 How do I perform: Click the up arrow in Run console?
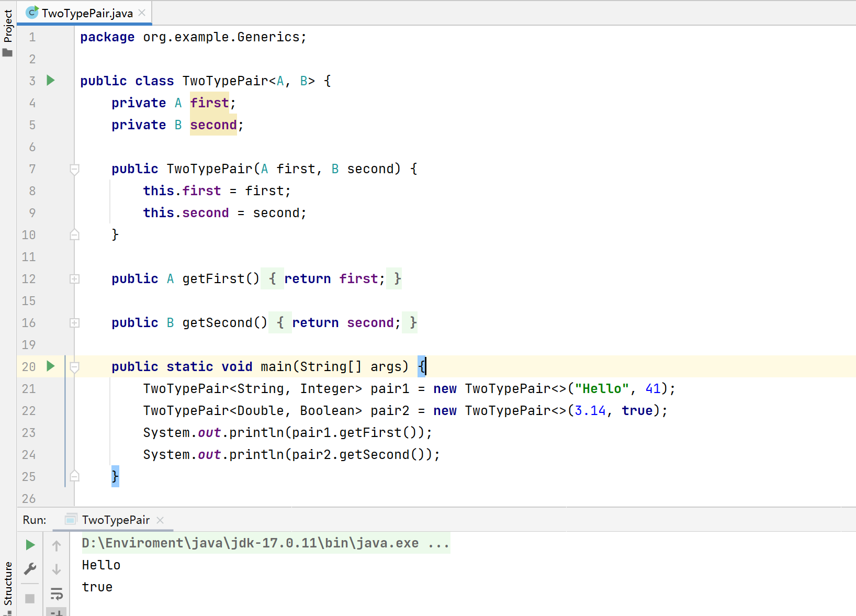(x=57, y=546)
